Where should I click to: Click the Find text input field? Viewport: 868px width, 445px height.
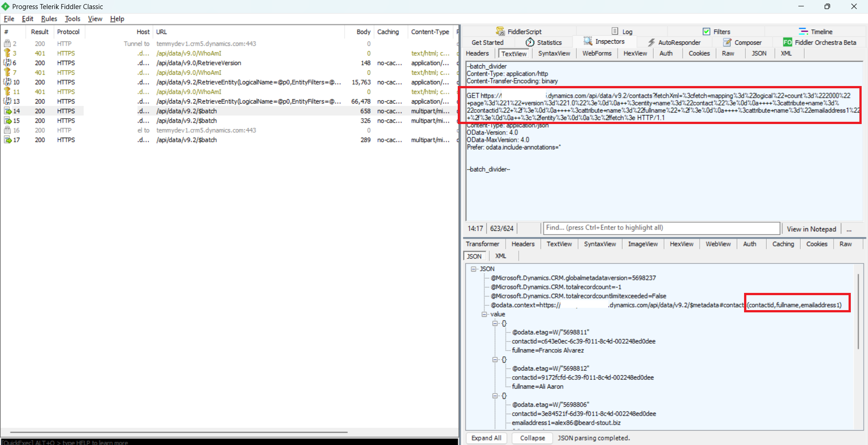tap(661, 228)
